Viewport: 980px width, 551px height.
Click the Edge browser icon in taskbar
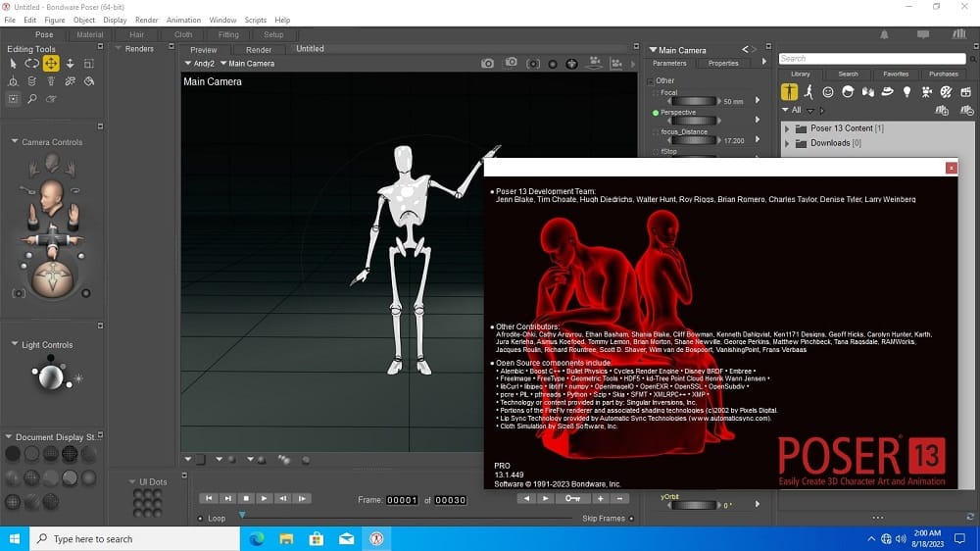[257, 538]
